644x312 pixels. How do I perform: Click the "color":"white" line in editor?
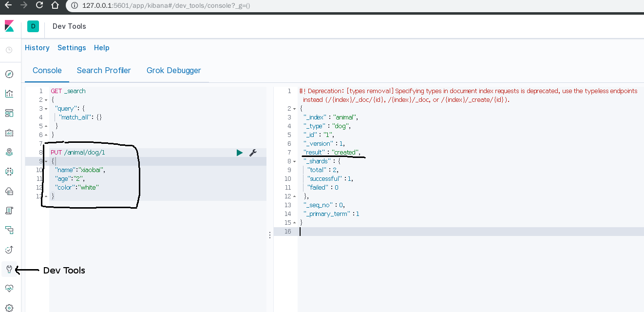click(x=76, y=188)
